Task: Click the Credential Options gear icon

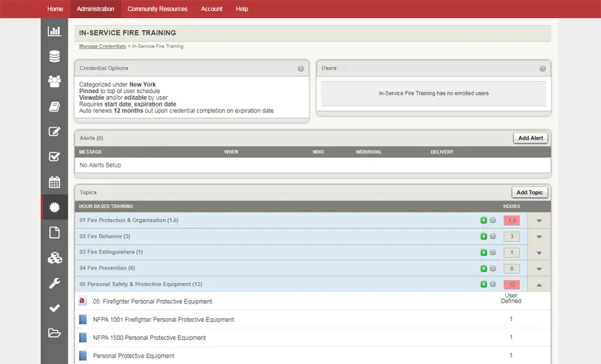Action: (300, 68)
